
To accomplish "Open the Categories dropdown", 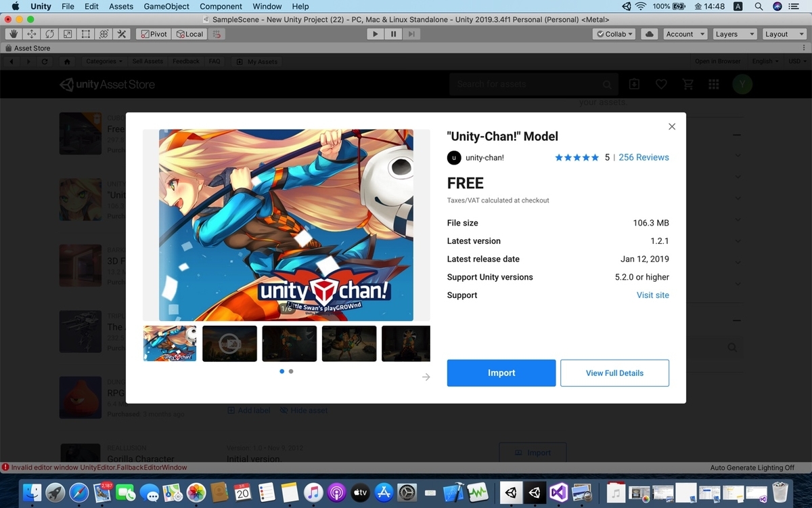I will (x=104, y=62).
